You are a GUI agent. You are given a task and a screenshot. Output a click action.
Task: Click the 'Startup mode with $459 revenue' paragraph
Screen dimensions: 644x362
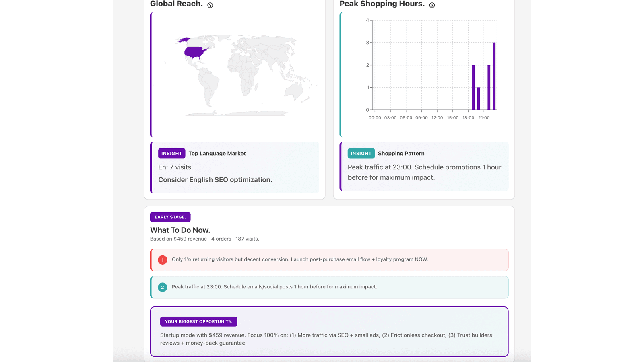pyautogui.click(x=327, y=339)
